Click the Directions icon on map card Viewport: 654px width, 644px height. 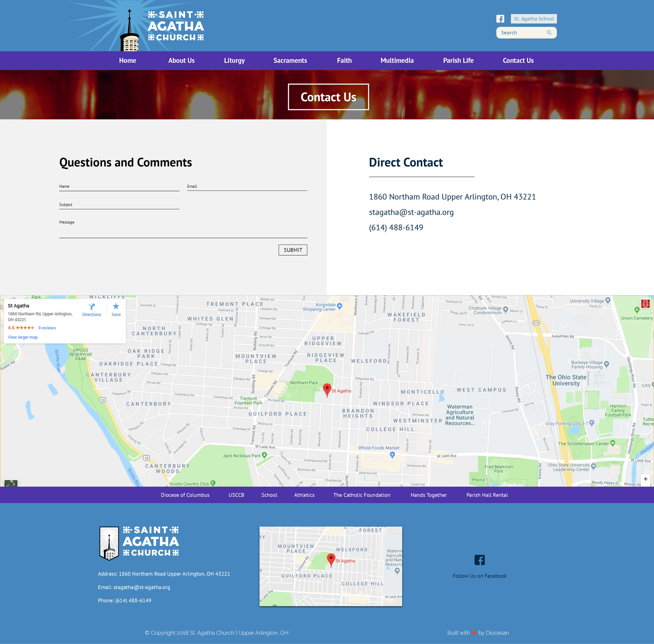point(92,307)
